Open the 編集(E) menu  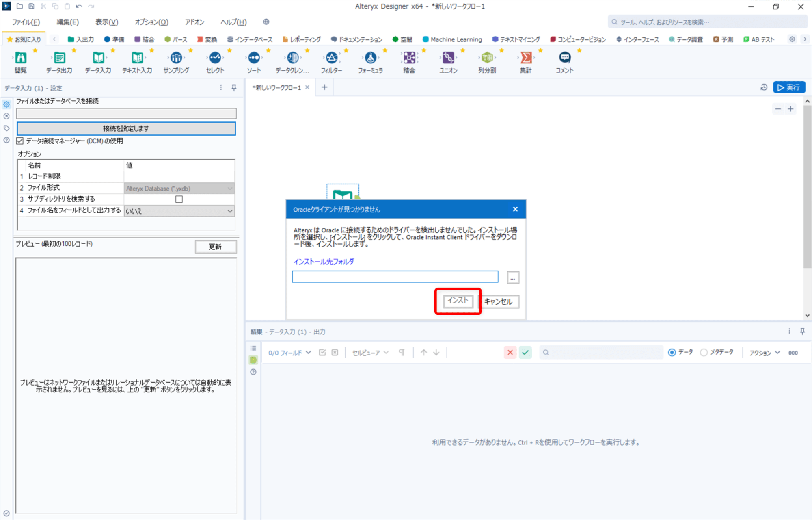tap(67, 22)
